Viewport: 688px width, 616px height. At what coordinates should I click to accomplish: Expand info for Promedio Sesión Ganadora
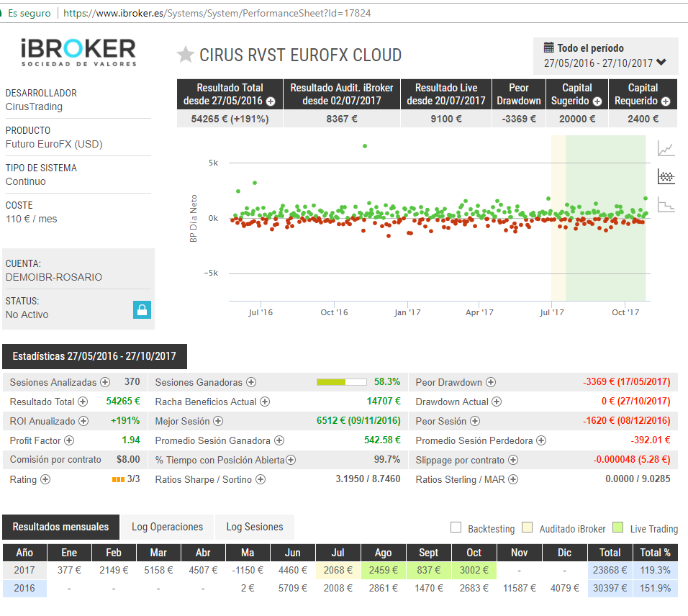click(x=279, y=440)
